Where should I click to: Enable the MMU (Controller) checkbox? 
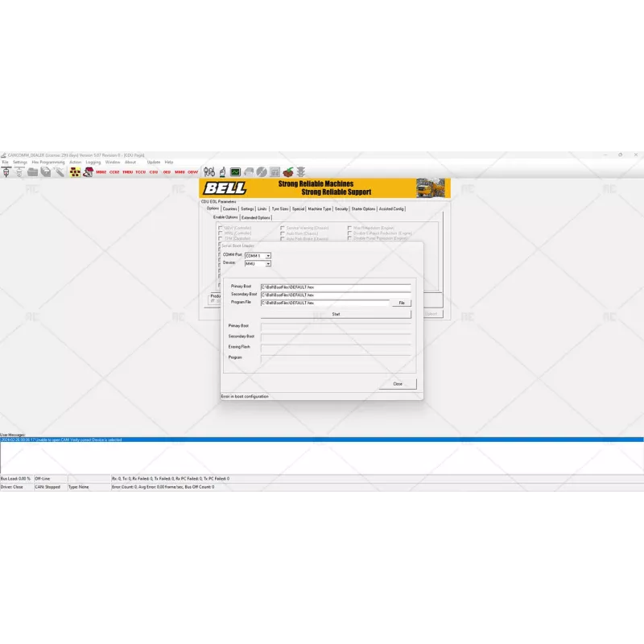219,233
